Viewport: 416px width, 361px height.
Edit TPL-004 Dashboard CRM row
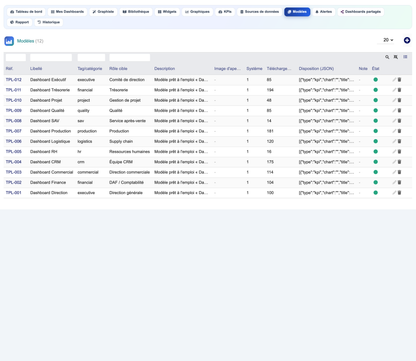(x=394, y=162)
